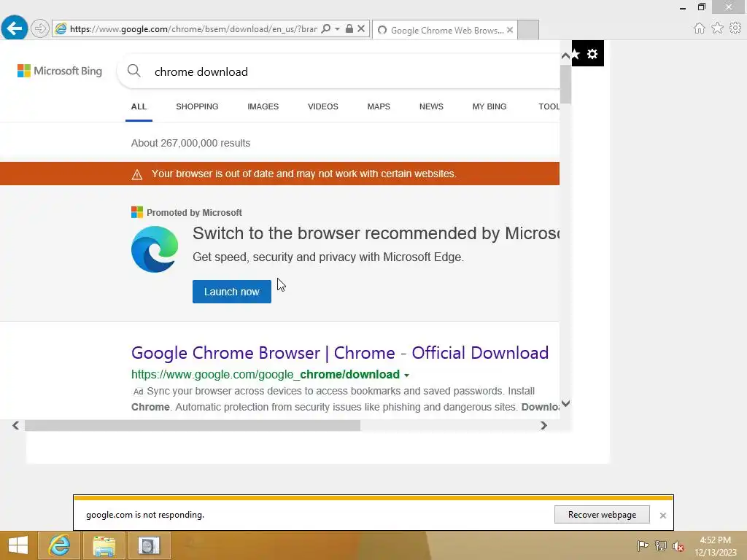747x560 pixels.
Task: Click the horizontal scrollbar right arrow
Action: pyautogui.click(x=543, y=425)
